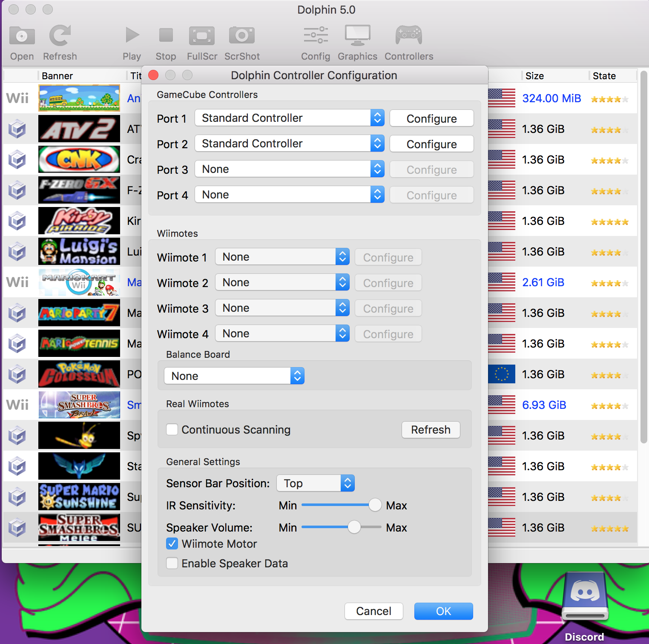The width and height of the screenshot is (649, 644).
Task: Select the Mario Kart Wii banner
Action: click(79, 282)
